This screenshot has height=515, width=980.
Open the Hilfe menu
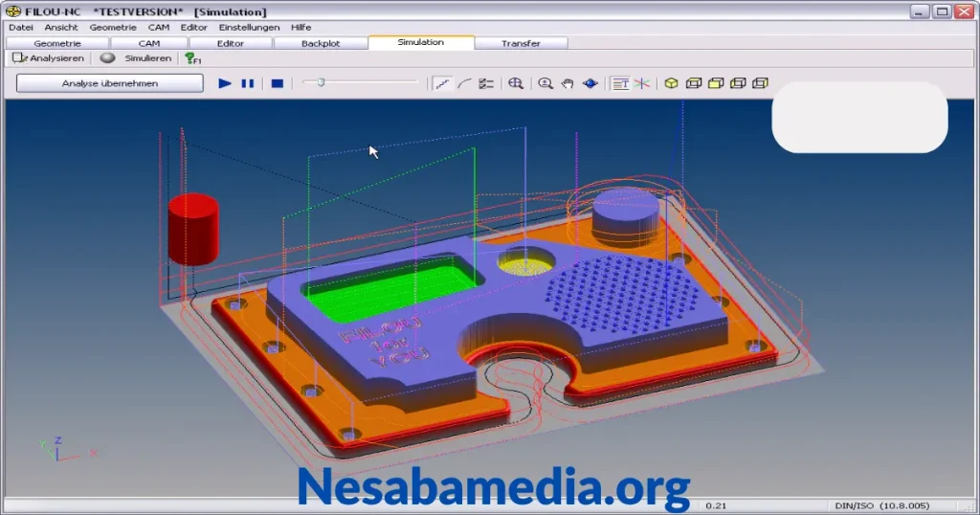[x=301, y=28]
